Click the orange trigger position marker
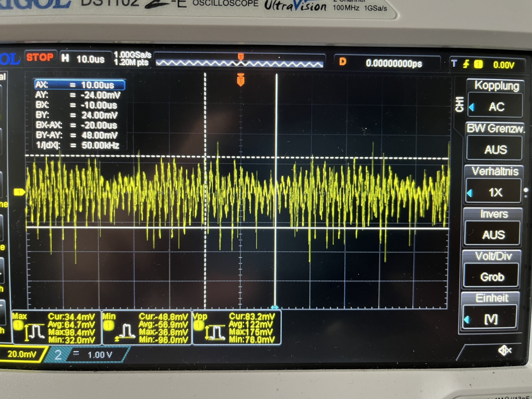The image size is (532, 399). pyautogui.click(x=241, y=80)
